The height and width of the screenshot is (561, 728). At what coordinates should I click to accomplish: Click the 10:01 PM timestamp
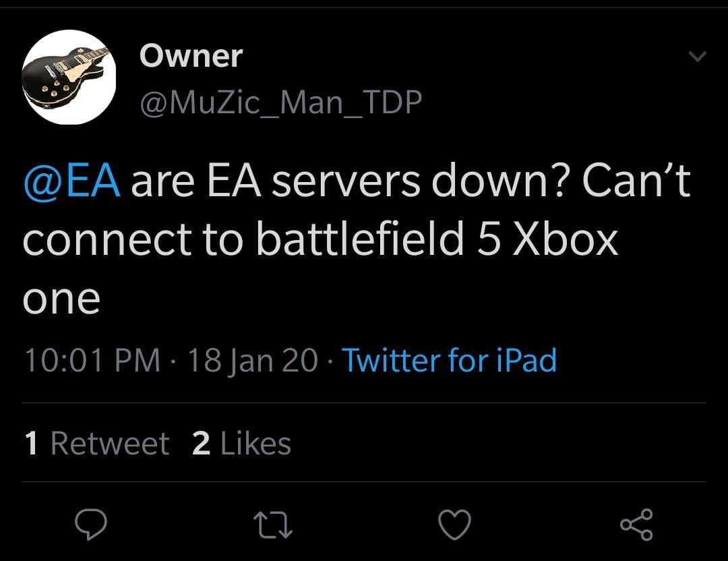92,360
